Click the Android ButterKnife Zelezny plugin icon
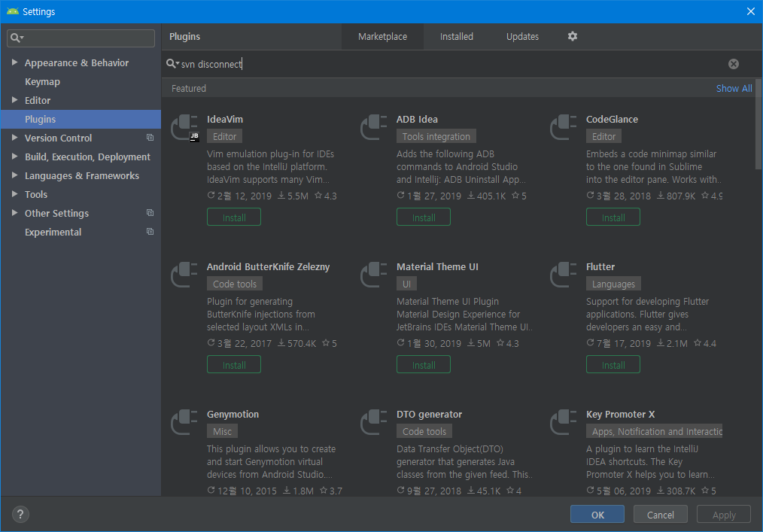 coord(184,275)
